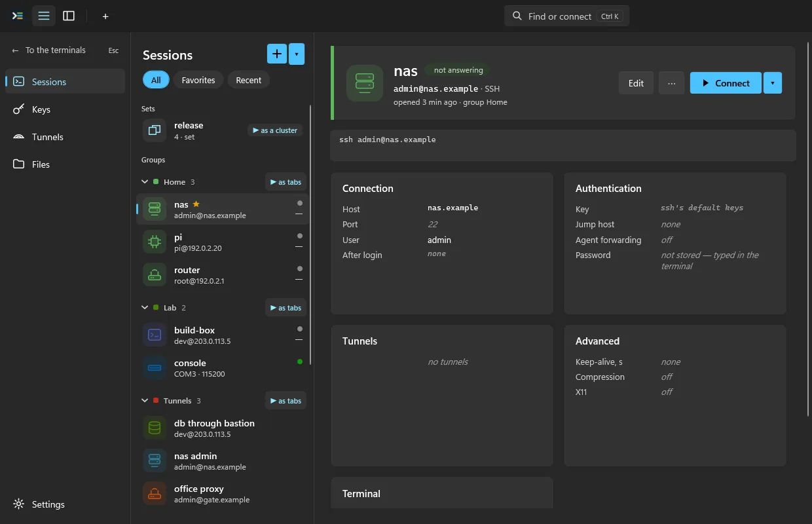Connect to the nas session

(x=726, y=83)
